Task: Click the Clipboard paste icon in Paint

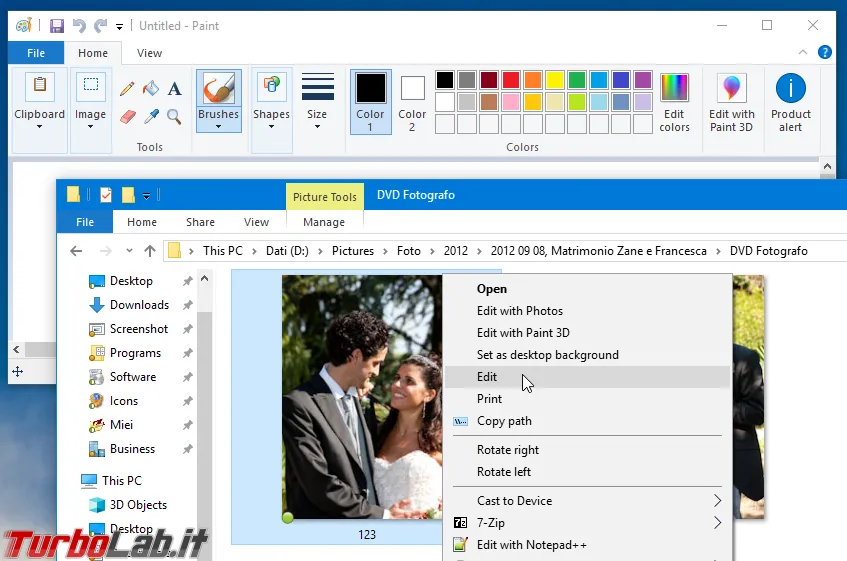Action: (x=39, y=86)
